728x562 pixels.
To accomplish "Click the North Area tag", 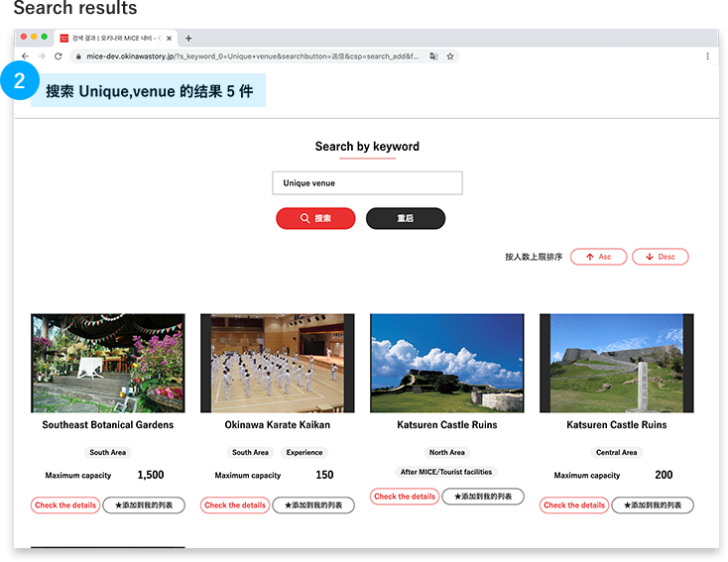I will 447,453.
